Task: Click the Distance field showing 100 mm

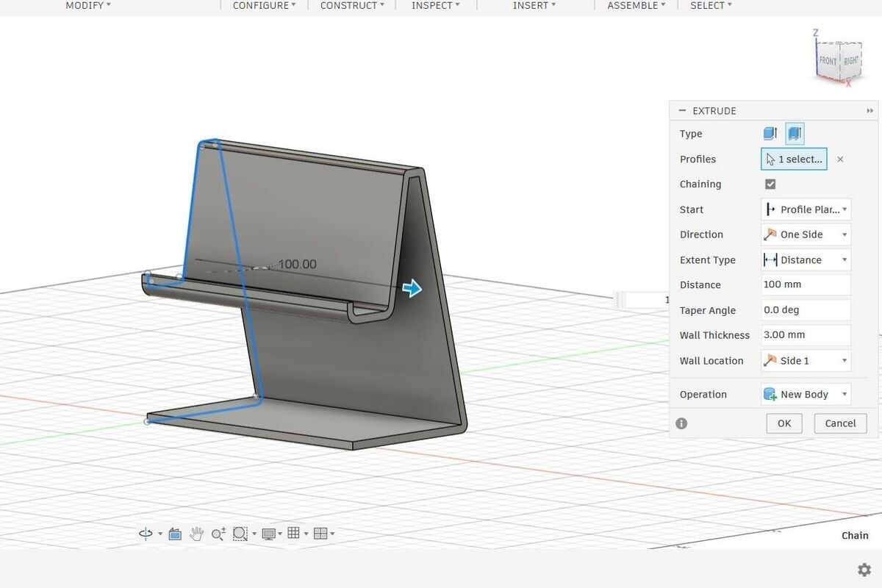Action: 806,284
